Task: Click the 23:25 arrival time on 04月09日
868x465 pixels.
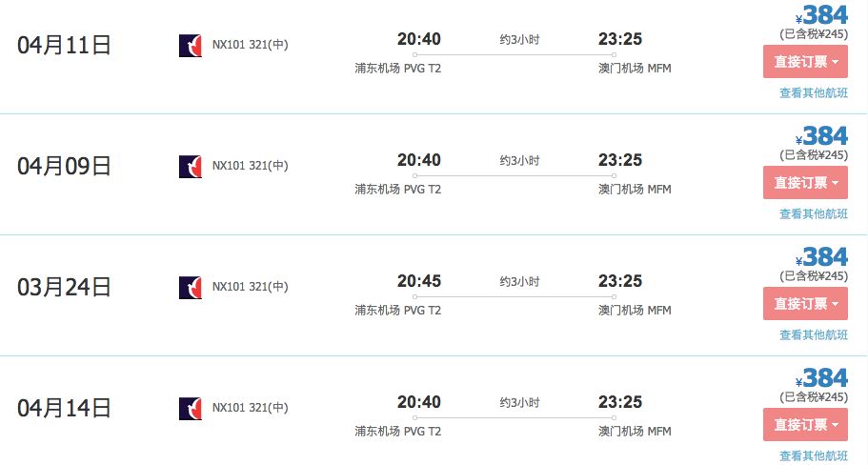Action: click(x=620, y=160)
